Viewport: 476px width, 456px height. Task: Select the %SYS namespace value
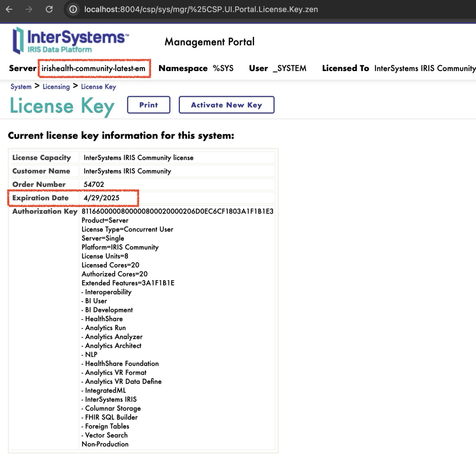click(x=223, y=68)
